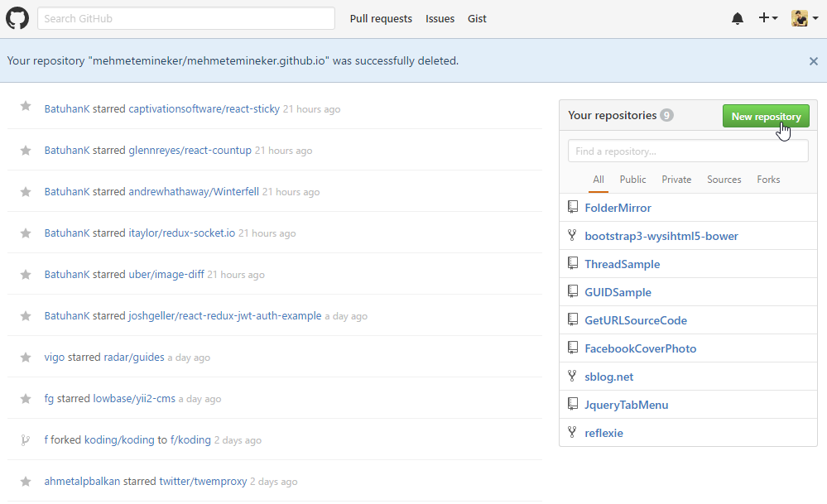Open Gist from top navigation
The width and height of the screenshot is (827, 504).
[477, 18]
